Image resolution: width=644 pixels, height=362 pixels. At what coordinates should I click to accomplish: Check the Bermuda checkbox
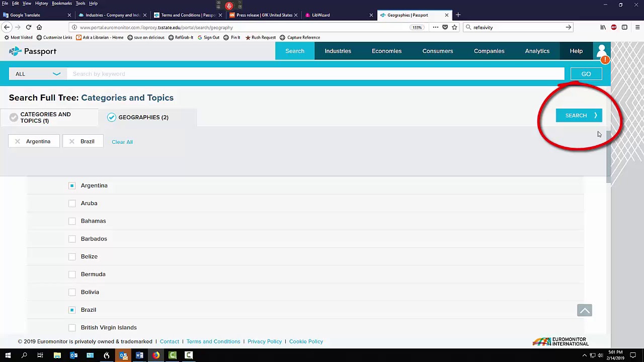coord(72,274)
